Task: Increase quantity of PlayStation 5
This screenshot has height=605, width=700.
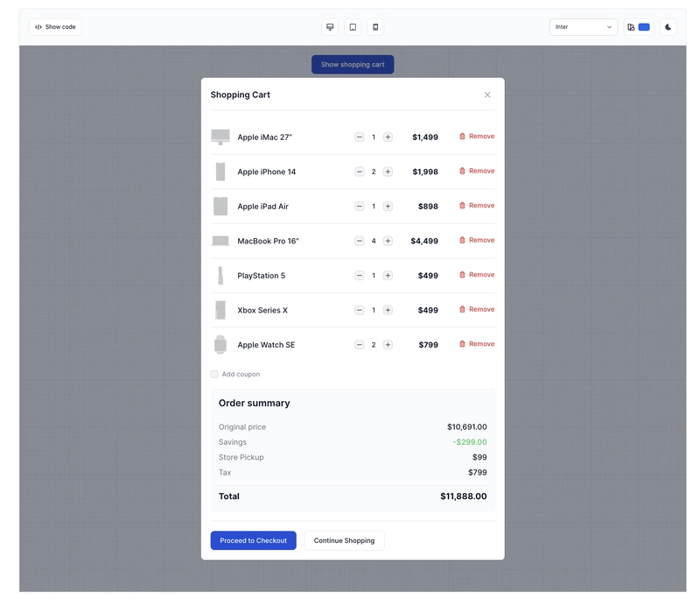Action: pyautogui.click(x=388, y=276)
